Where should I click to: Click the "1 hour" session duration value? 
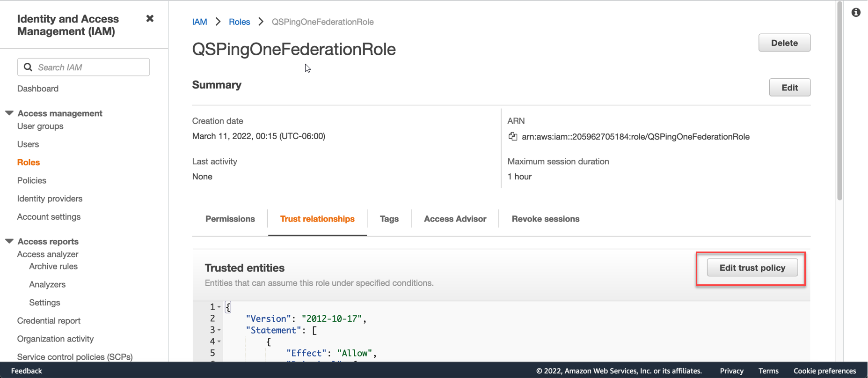(x=519, y=177)
